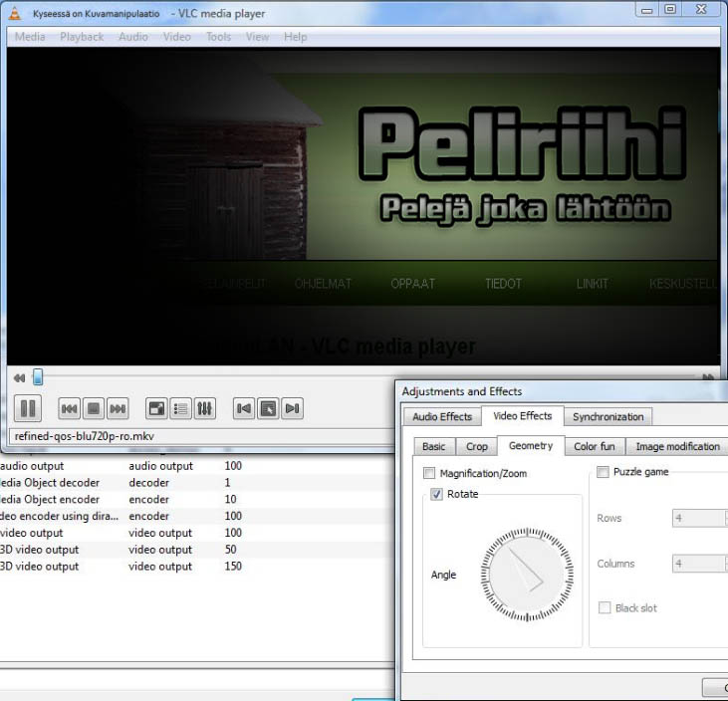Select the encoder using dirac row
This screenshot has width=728, height=701.
[x=197, y=516]
